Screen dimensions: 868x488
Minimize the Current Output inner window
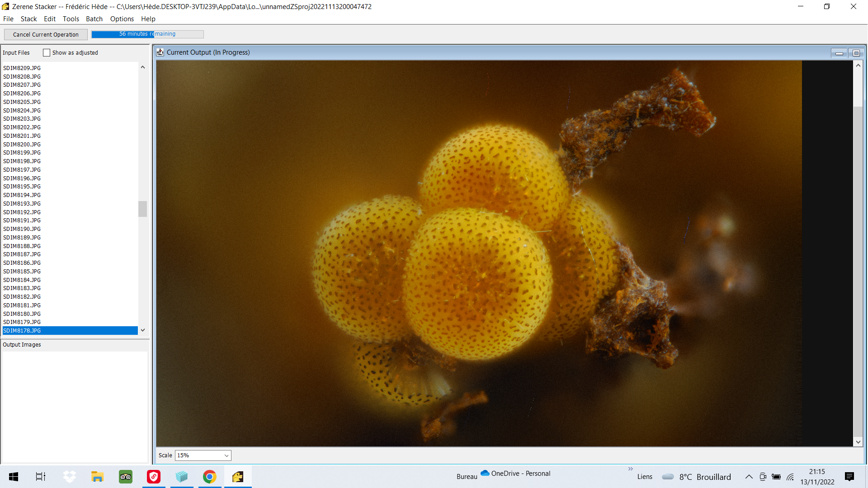pos(839,53)
